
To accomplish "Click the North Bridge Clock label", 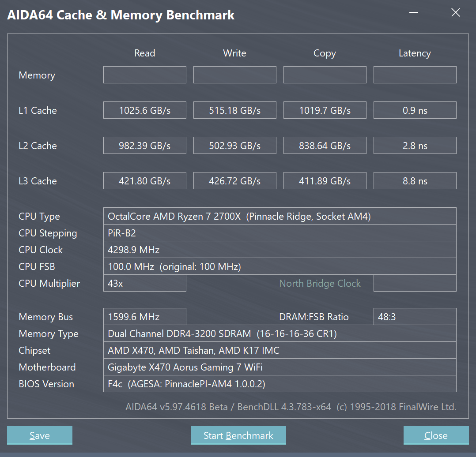I will pyautogui.click(x=320, y=284).
